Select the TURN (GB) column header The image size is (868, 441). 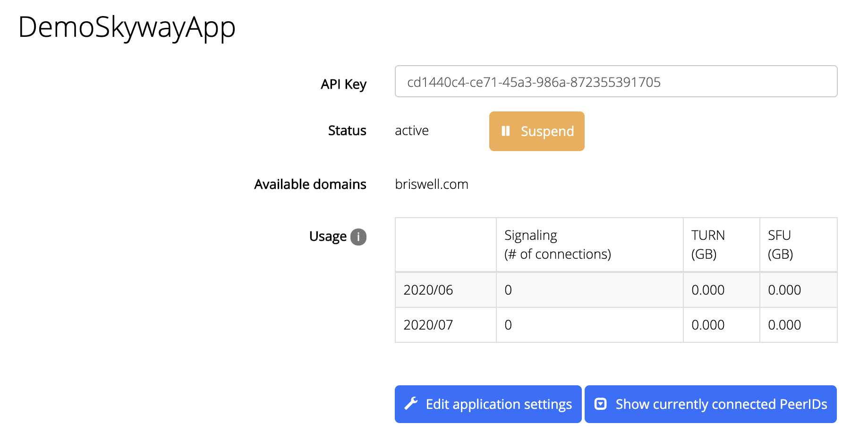click(x=707, y=245)
